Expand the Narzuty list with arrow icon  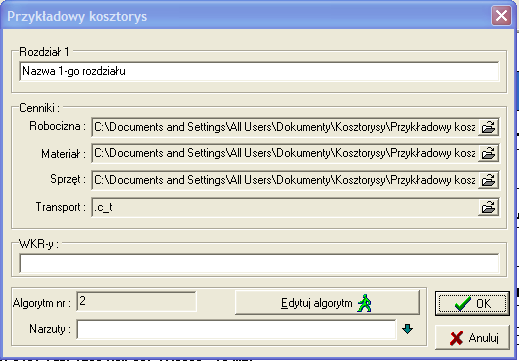tap(407, 329)
